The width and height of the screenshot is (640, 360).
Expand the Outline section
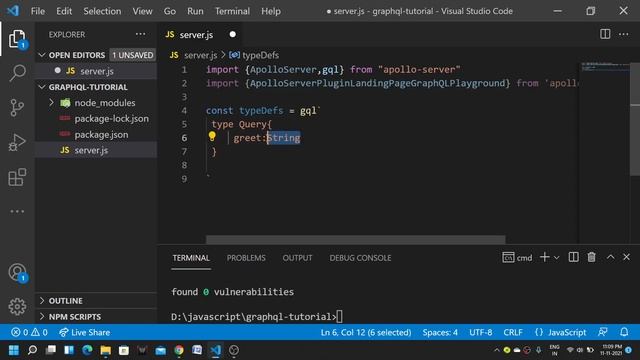click(96, 301)
